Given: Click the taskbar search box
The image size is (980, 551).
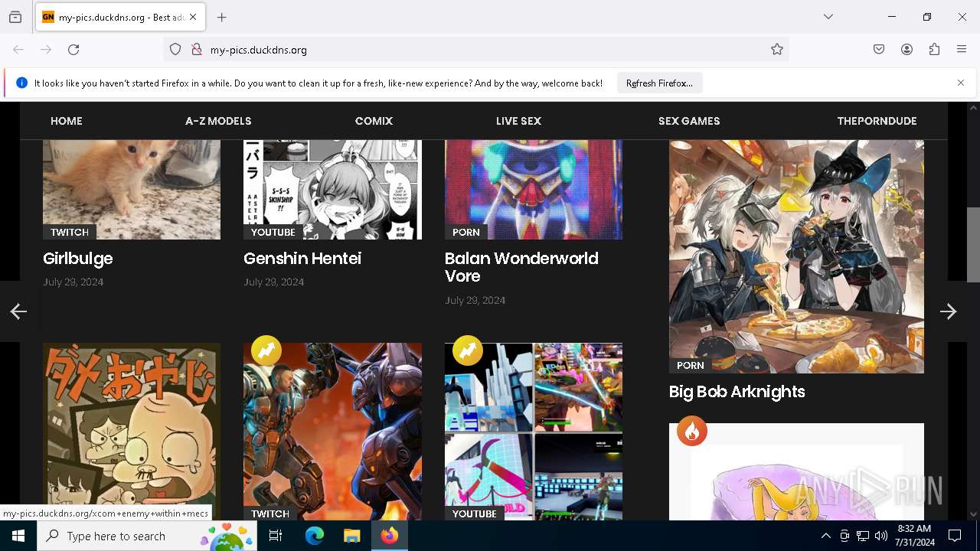Looking at the screenshot, I should [147, 536].
